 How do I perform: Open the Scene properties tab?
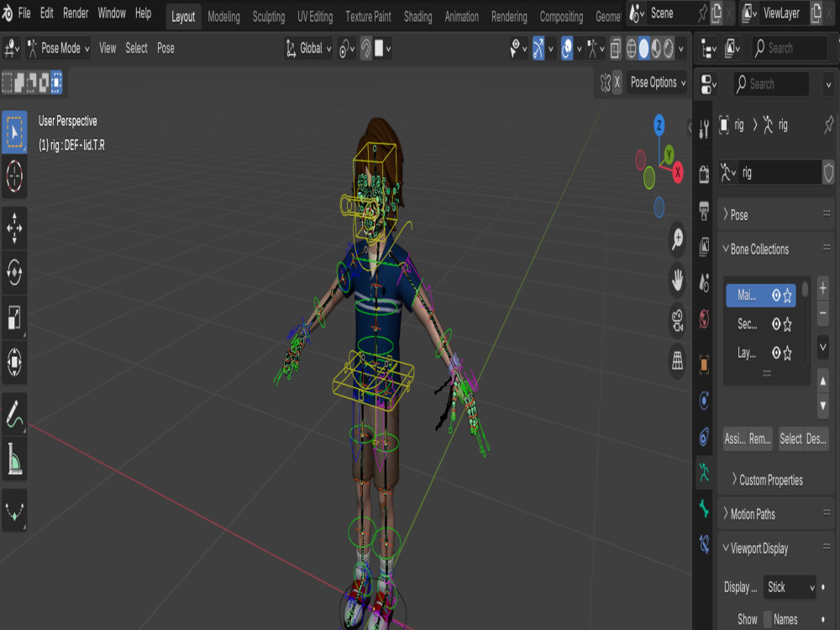(705, 282)
